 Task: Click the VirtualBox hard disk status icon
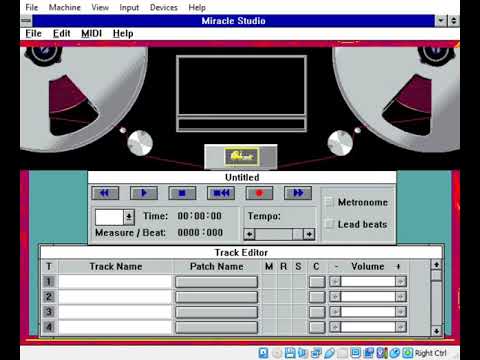click(x=263, y=353)
